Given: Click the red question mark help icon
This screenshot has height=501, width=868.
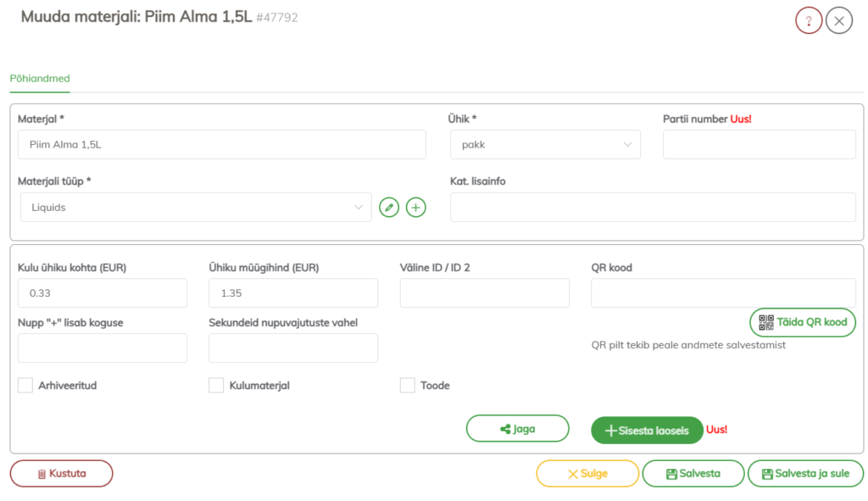Looking at the screenshot, I should [x=809, y=20].
